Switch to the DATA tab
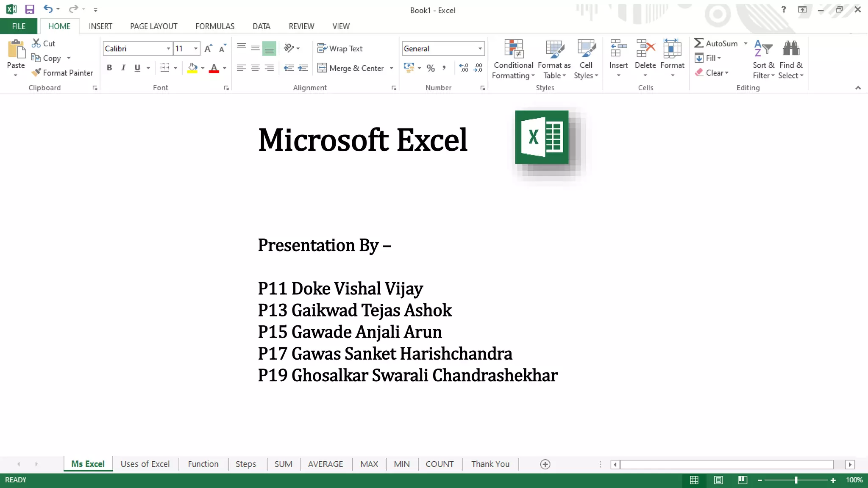Screen dimensions: 868x488 262,26
